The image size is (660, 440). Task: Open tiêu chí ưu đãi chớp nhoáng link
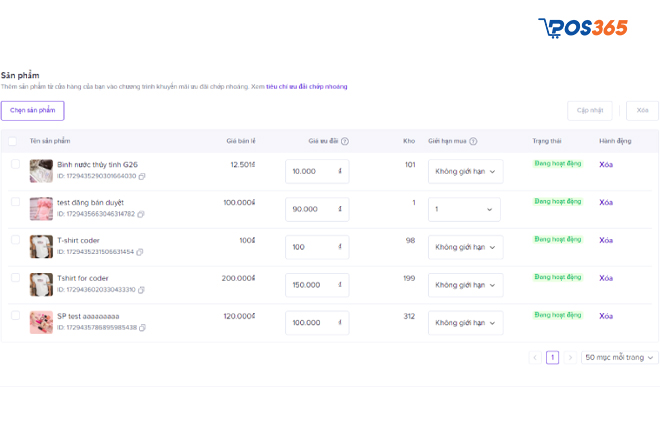click(306, 87)
